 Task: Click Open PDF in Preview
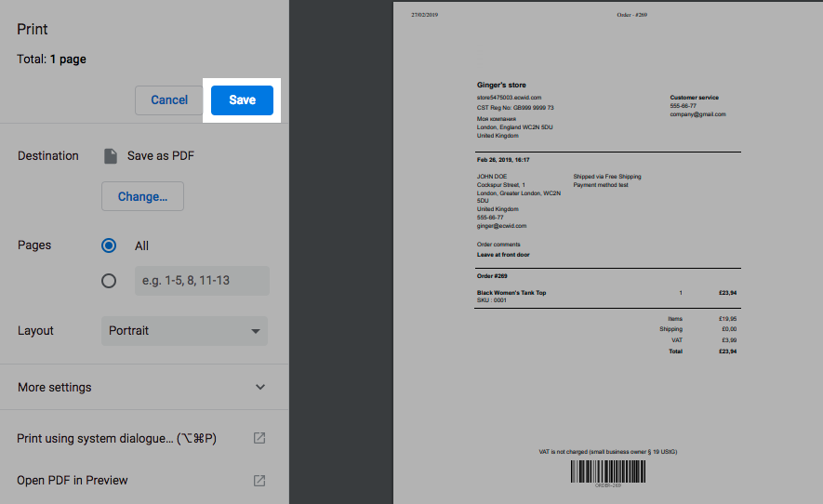(x=72, y=481)
